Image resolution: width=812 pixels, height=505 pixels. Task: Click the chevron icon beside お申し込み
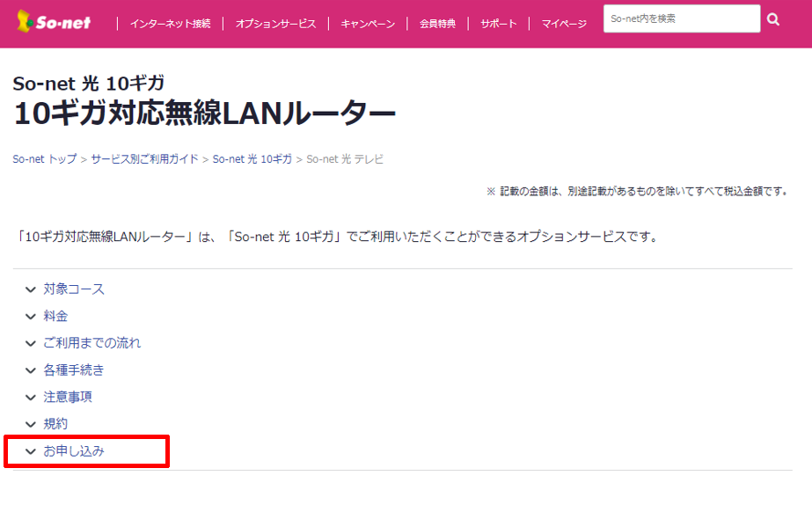click(x=31, y=451)
